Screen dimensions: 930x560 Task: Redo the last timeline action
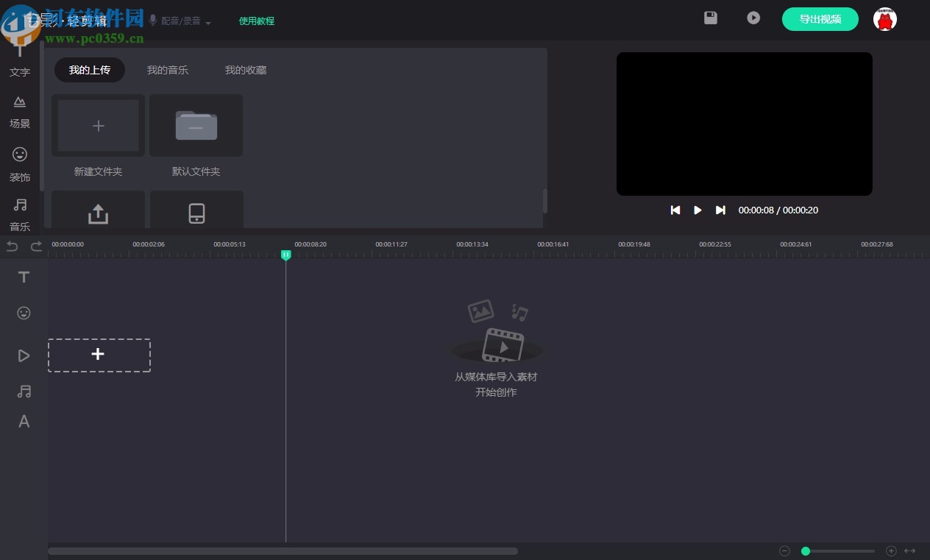point(36,246)
